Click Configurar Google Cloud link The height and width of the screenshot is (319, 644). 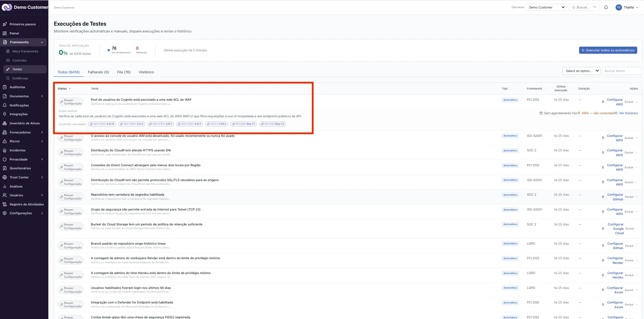pyautogui.click(x=616, y=229)
